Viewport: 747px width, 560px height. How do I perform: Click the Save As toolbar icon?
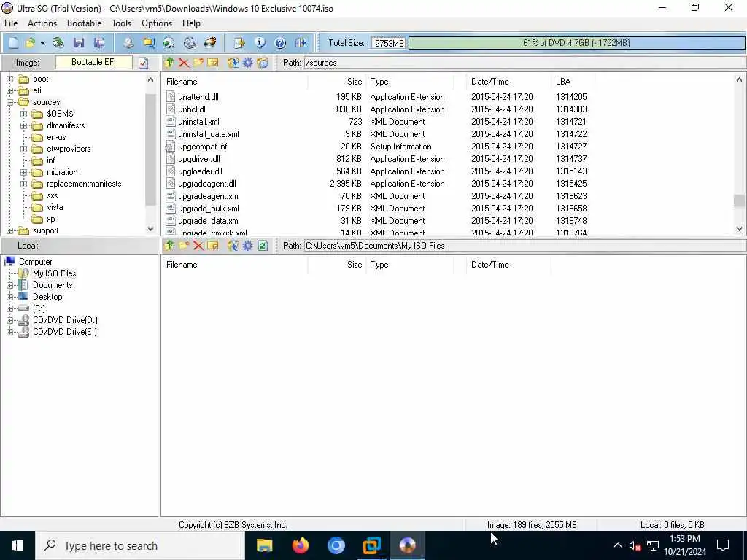(x=99, y=43)
